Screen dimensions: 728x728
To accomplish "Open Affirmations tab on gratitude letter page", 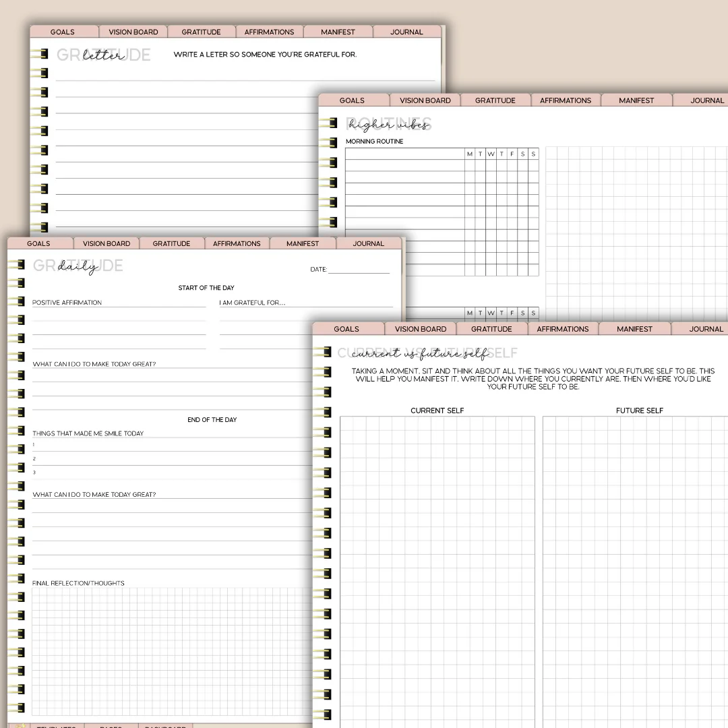I will [x=269, y=32].
